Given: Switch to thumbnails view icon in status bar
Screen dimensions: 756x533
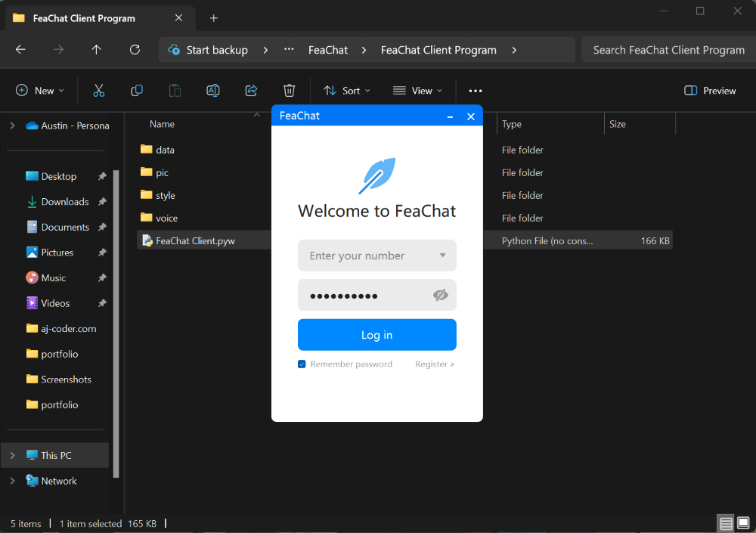Looking at the screenshot, I should tap(743, 523).
